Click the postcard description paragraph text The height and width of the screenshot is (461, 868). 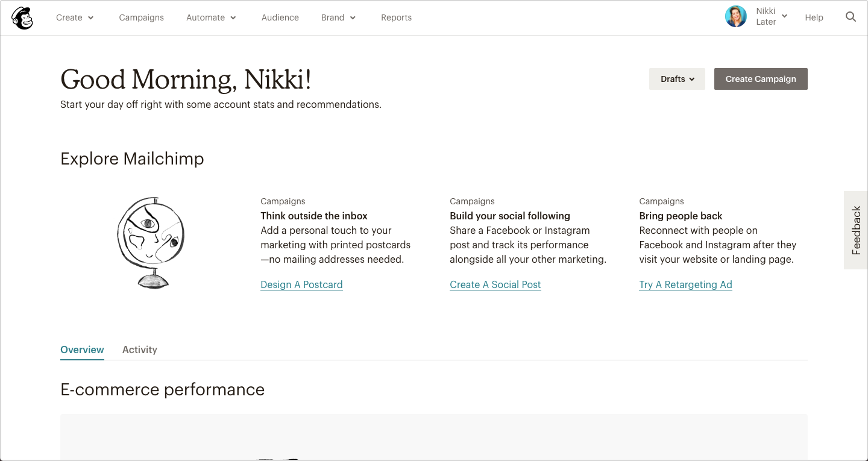(x=335, y=245)
